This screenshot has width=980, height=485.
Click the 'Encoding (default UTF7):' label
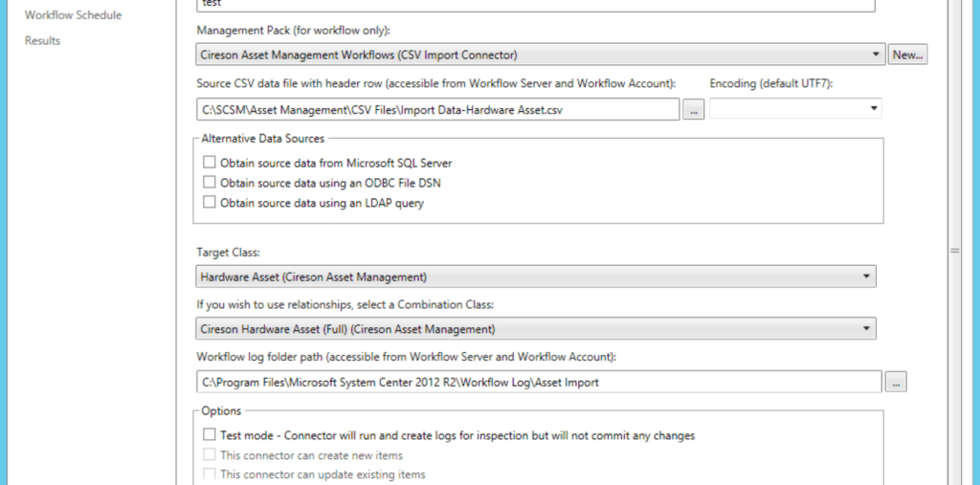(770, 83)
